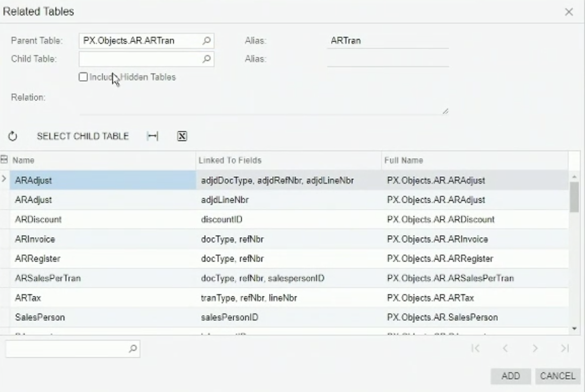
Task: Click the refresh icon in the grid toolbar
Action: click(13, 136)
